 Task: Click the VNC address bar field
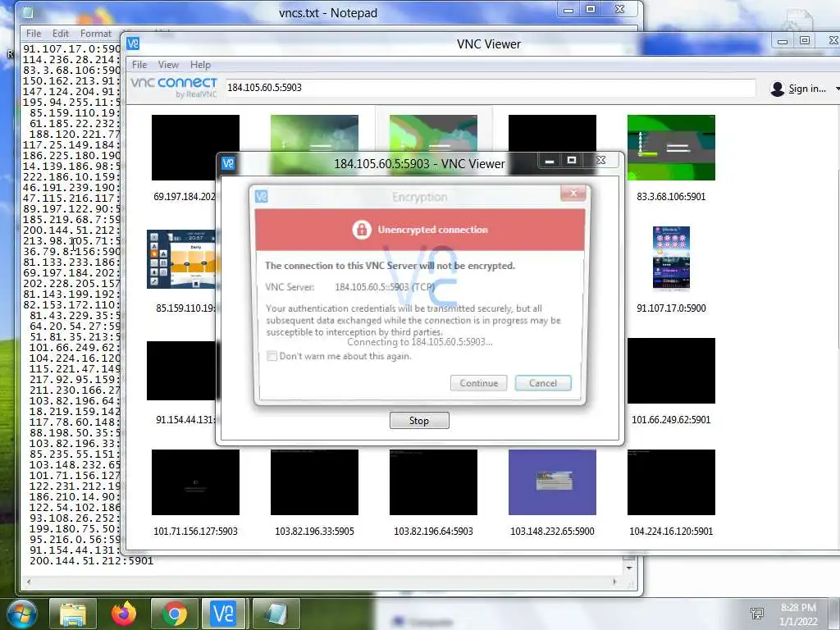tap(491, 87)
